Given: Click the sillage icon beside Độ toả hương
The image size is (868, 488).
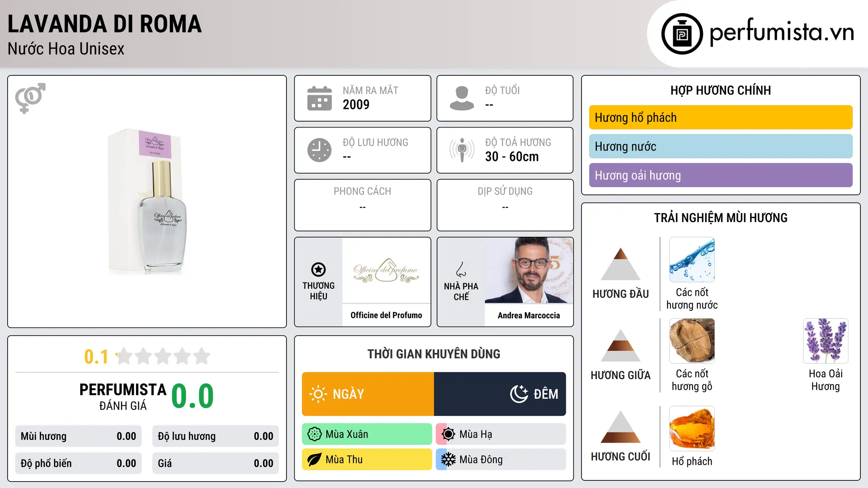Looking at the screenshot, I should tap(462, 150).
